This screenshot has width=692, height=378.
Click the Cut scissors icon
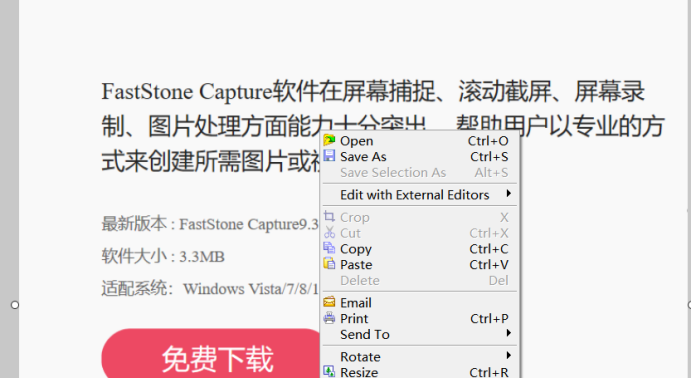[329, 232]
